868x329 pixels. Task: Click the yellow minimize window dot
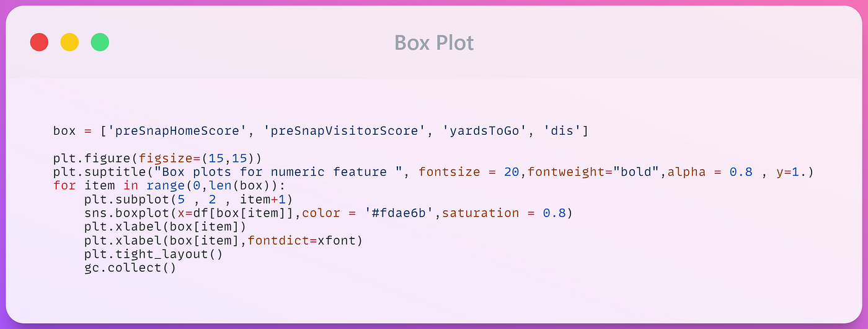pyautogui.click(x=69, y=42)
